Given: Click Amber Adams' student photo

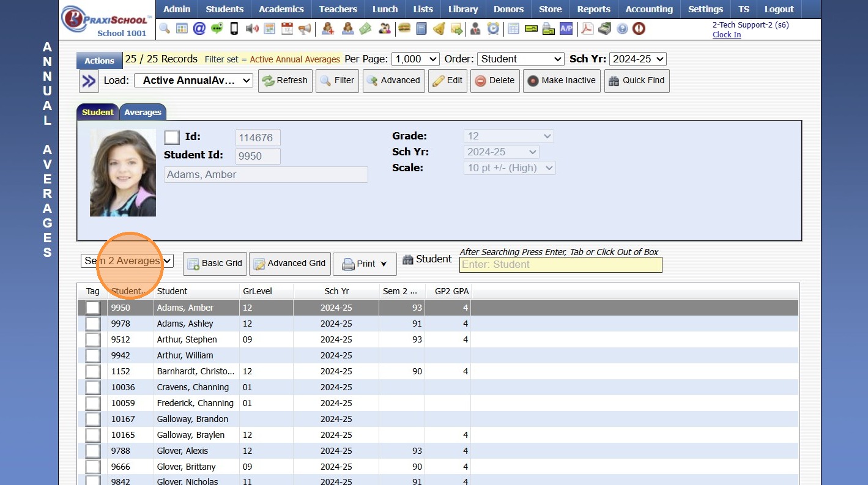Looking at the screenshot, I should (123, 173).
